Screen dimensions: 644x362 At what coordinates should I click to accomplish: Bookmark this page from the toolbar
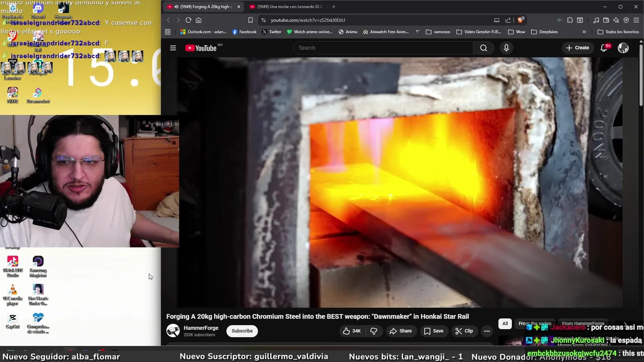250,20
